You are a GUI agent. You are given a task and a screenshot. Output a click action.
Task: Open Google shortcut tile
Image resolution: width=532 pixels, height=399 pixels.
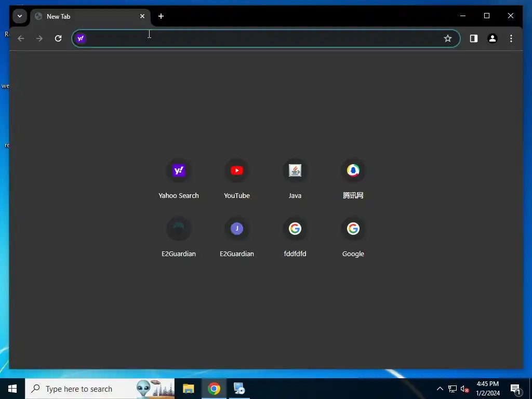tap(353, 237)
